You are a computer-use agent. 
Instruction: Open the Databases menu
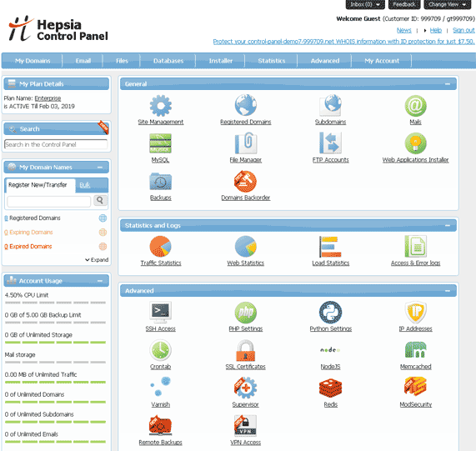click(x=168, y=61)
